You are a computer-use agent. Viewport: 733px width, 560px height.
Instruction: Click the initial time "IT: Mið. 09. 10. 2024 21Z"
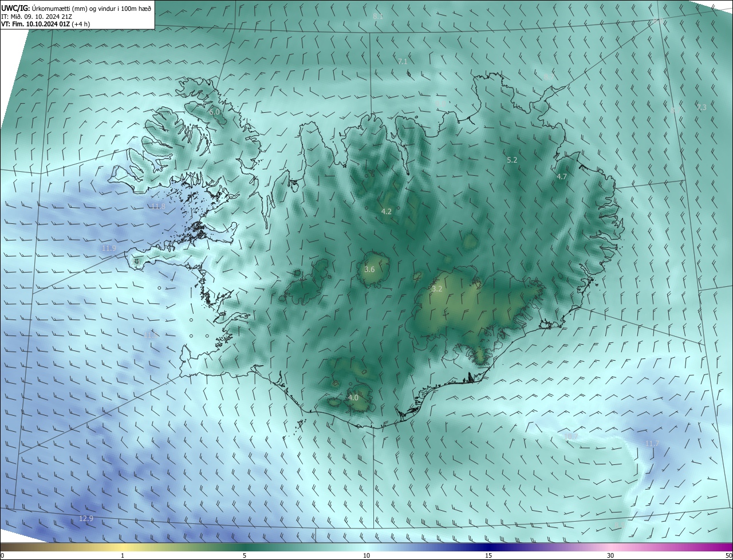pos(37,17)
